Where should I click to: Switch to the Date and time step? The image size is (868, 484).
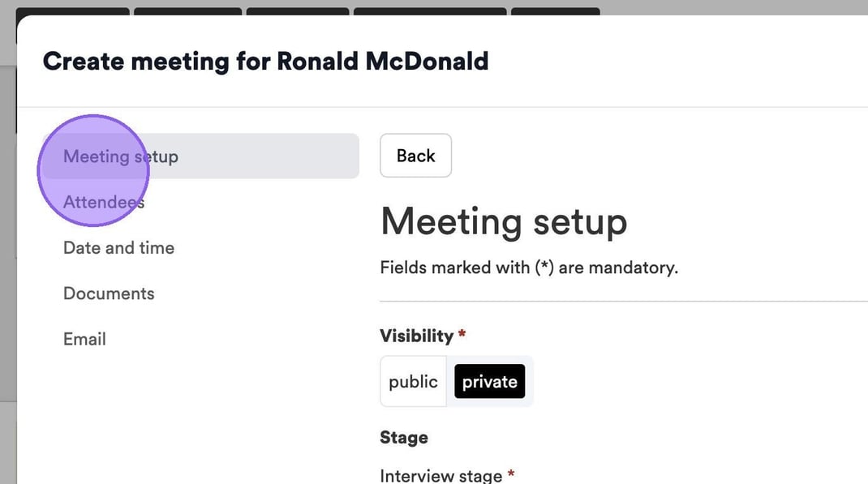coord(118,248)
